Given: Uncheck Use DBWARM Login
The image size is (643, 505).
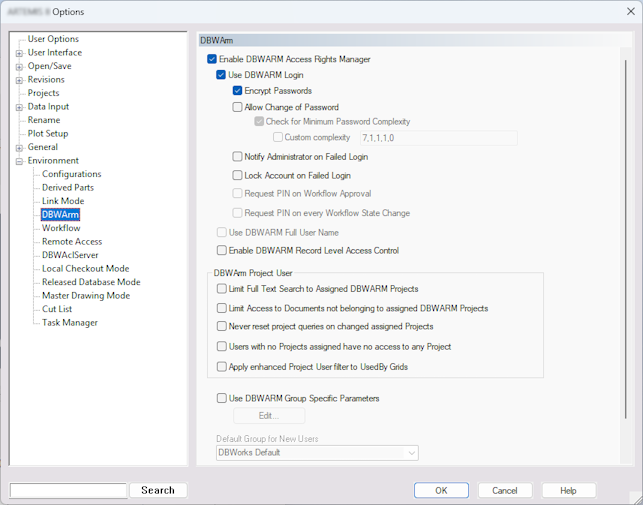Looking at the screenshot, I should point(221,75).
